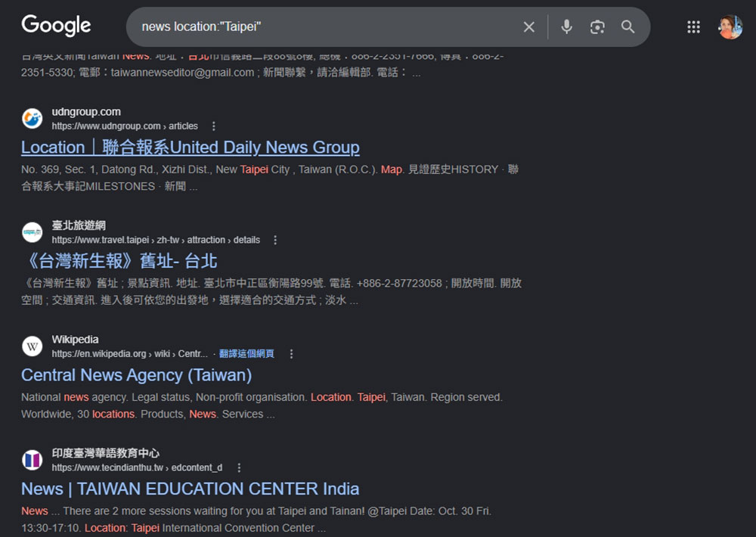Click the 印度臺灣華語教育中心 site favicon
The image size is (756, 537).
[33, 460]
